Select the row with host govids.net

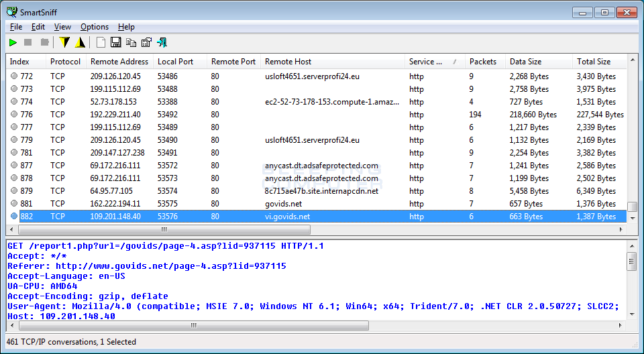tap(283, 204)
